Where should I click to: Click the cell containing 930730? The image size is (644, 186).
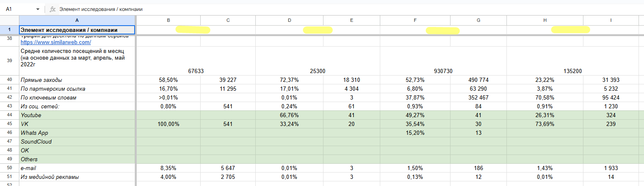tap(443, 71)
